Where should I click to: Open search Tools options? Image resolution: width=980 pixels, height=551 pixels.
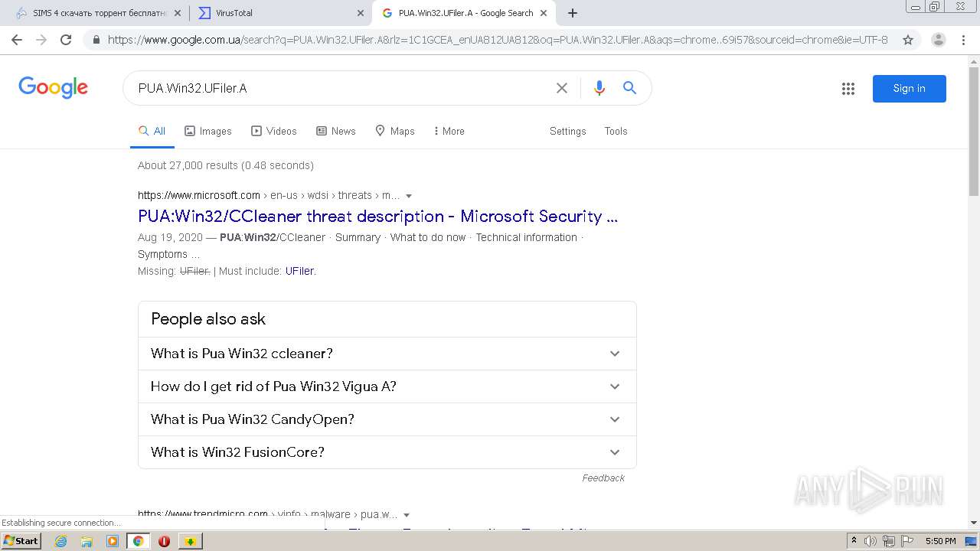[x=616, y=131]
